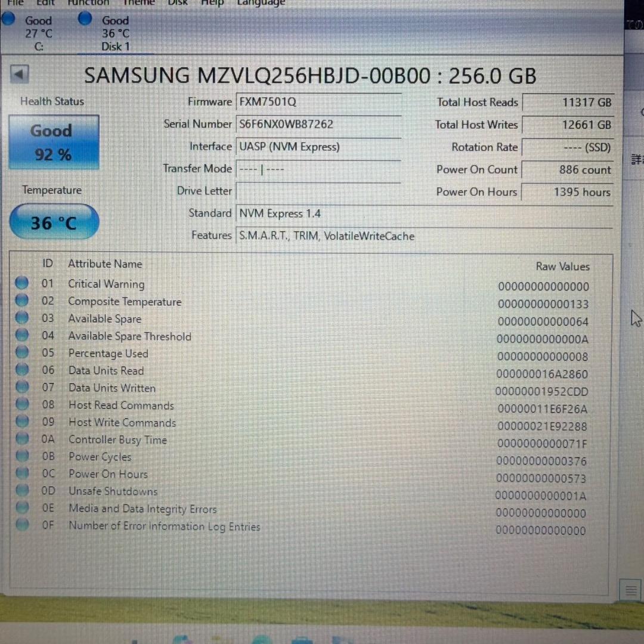The height and width of the screenshot is (644, 644).
Task: Click the status dot beside Composite Temperature
Action: tap(21, 300)
